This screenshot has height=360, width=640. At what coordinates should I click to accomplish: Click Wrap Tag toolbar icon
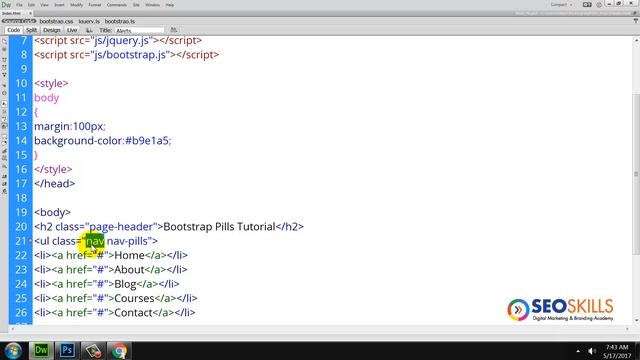coord(4,151)
